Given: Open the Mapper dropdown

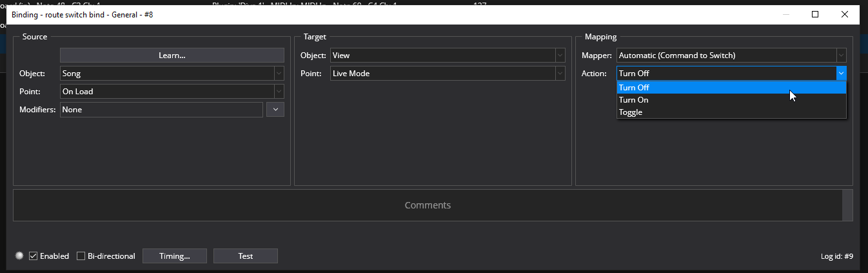Looking at the screenshot, I should 731,56.
